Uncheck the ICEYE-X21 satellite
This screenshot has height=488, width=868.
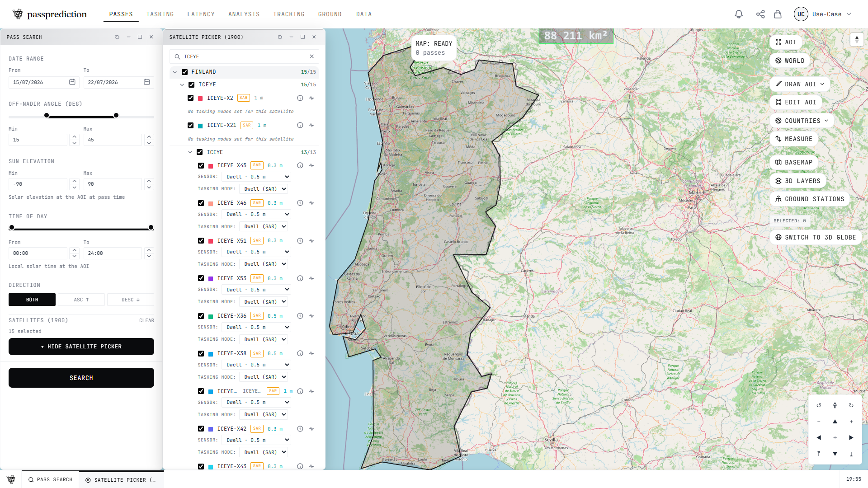[x=190, y=125]
